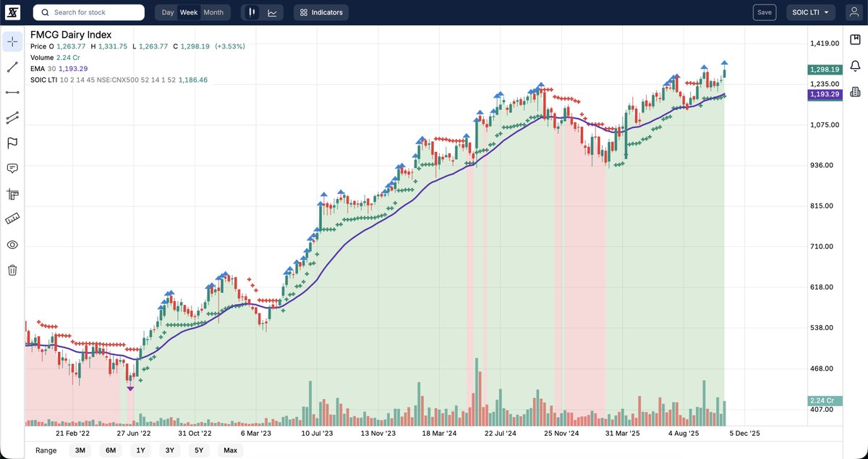Click the 1,298.19 current price label

click(x=825, y=70)
